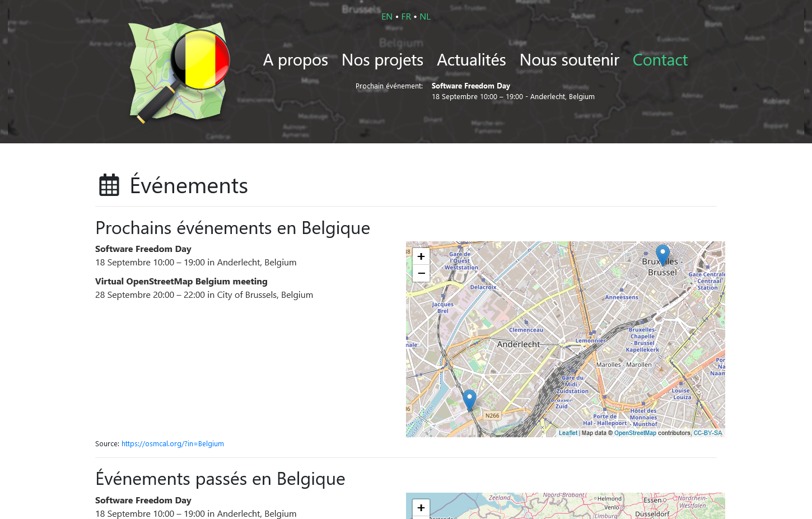The width and height of the screenshot is (812, 519).
Task: Zoom out on the upcoming events map
Action: 421,273
